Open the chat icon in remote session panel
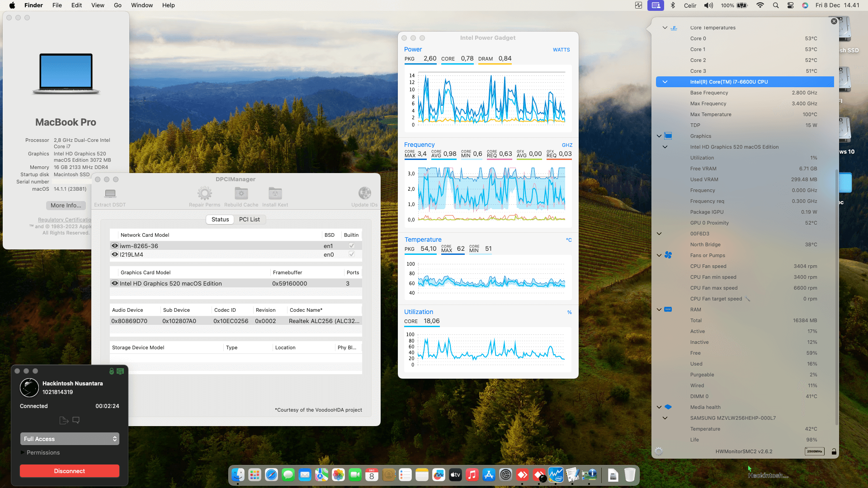 point(76,420)
